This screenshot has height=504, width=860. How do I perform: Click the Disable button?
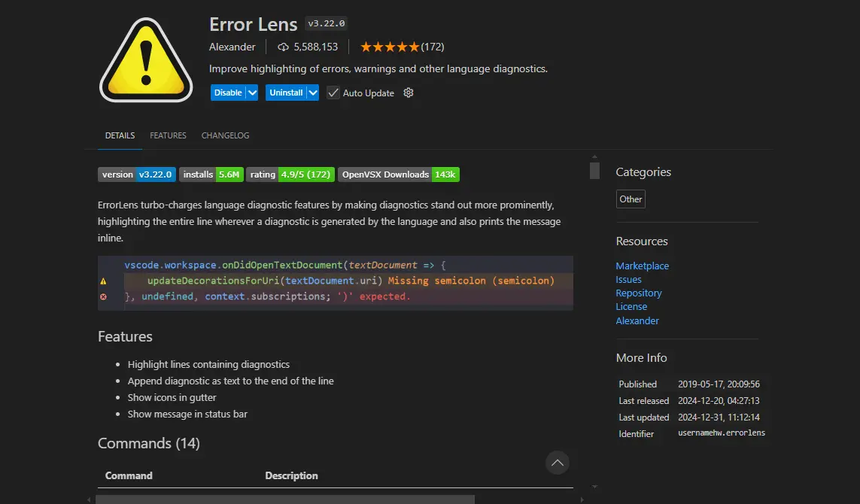[228, 93]
